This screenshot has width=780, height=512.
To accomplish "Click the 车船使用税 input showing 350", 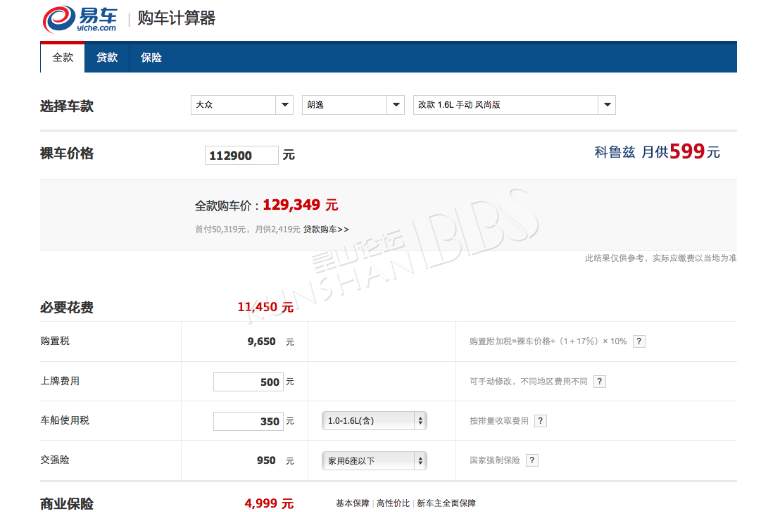I will [248, 421].
